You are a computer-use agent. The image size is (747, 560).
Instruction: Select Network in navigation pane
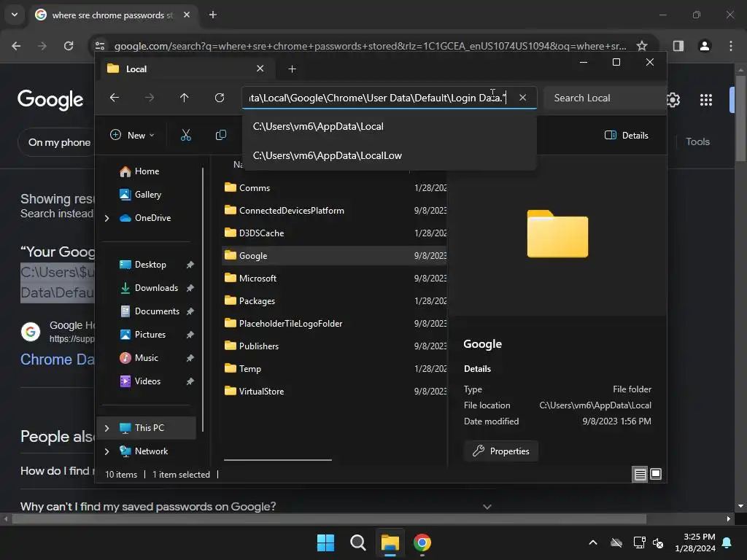(x=151, y=451)
